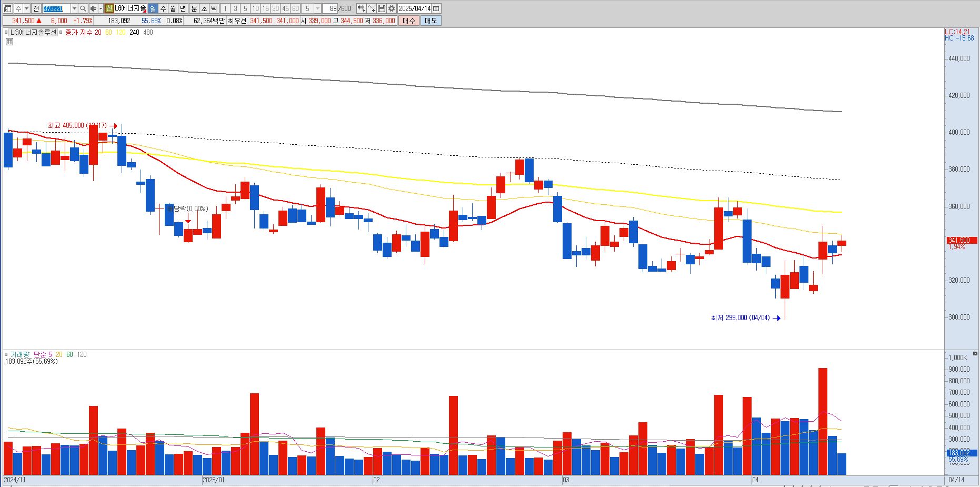Open the calendar date picker icon
This screenshot has height=487, width=980.
click(436, 8)
